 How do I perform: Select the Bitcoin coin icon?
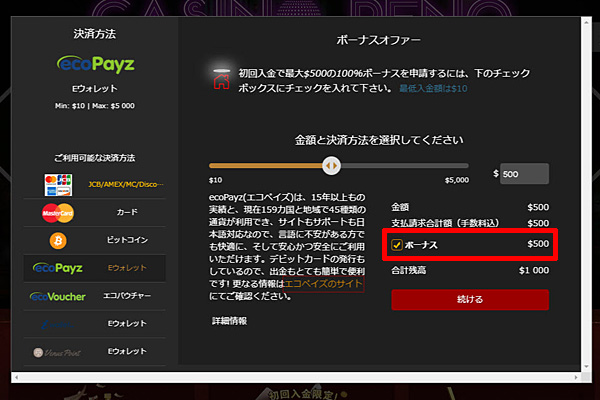pos(58,241)
